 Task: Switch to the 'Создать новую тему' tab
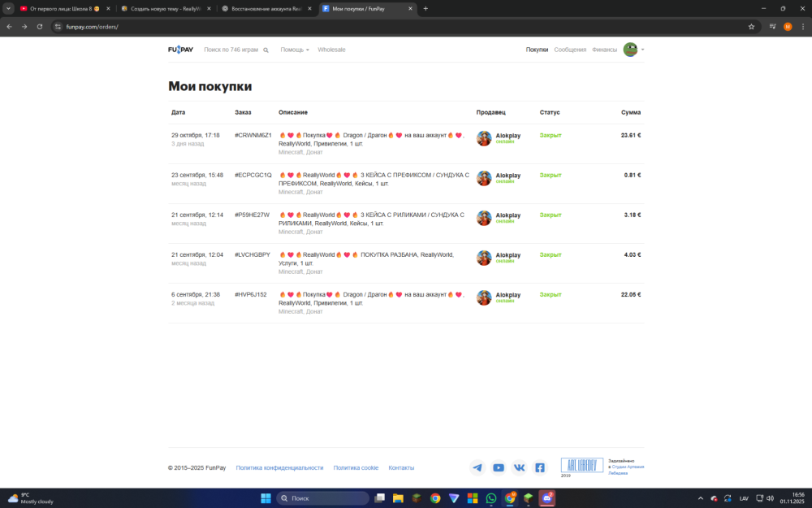point(165,9)
